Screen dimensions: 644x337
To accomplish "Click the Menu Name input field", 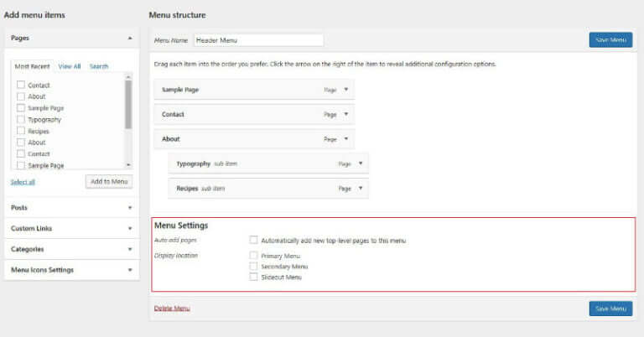I will (258, 40).
